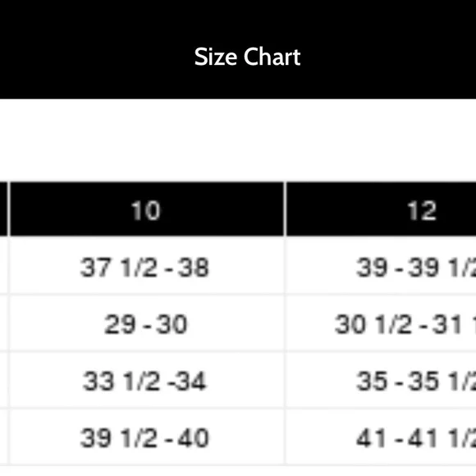Click the Size Chart title text

click(x=247, y=57)
